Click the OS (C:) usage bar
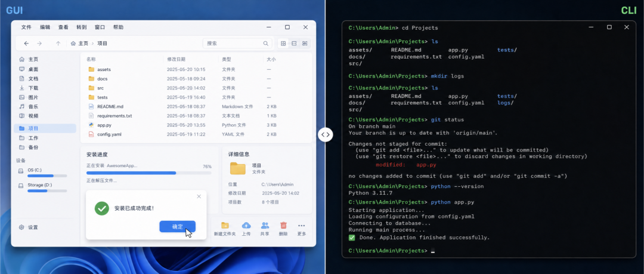The width and height of the screenshot is (644, 274). (x=47, y=176)
